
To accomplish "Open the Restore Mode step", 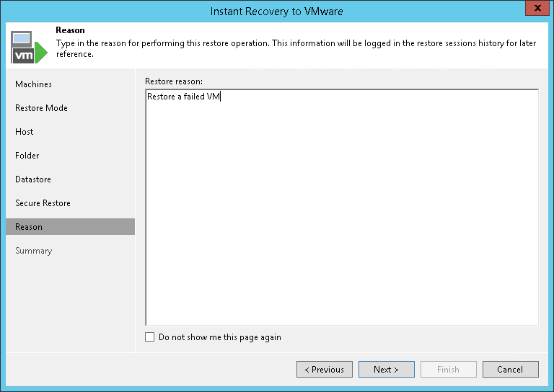I will (x=41, y=108).
